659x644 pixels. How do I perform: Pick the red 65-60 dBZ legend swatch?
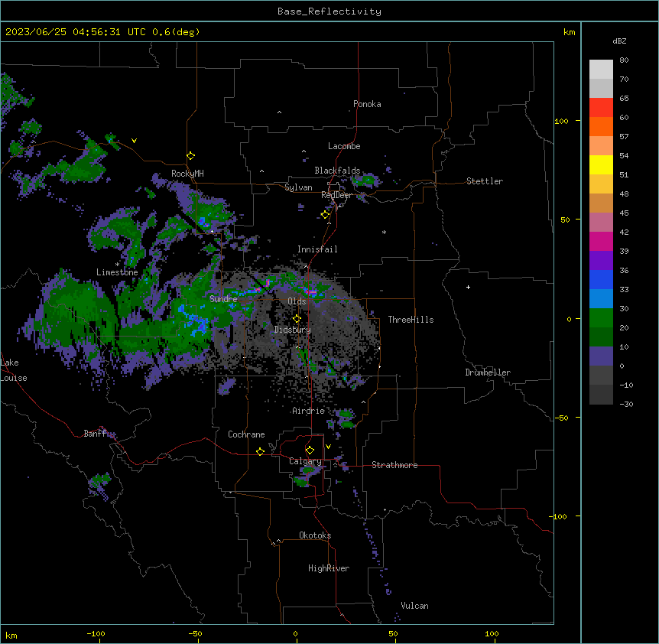coord(601,107)
